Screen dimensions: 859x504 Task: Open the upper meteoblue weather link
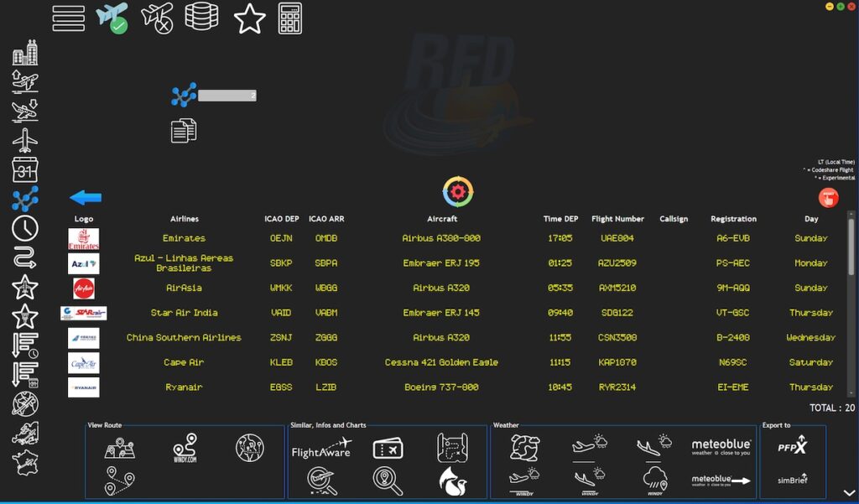click(721, 447)
